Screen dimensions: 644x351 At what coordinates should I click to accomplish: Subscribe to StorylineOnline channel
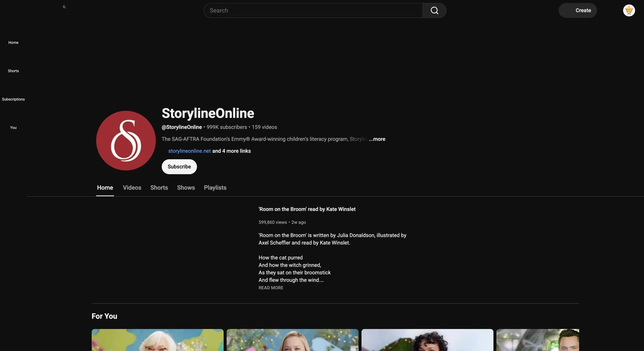pos(179,167)
